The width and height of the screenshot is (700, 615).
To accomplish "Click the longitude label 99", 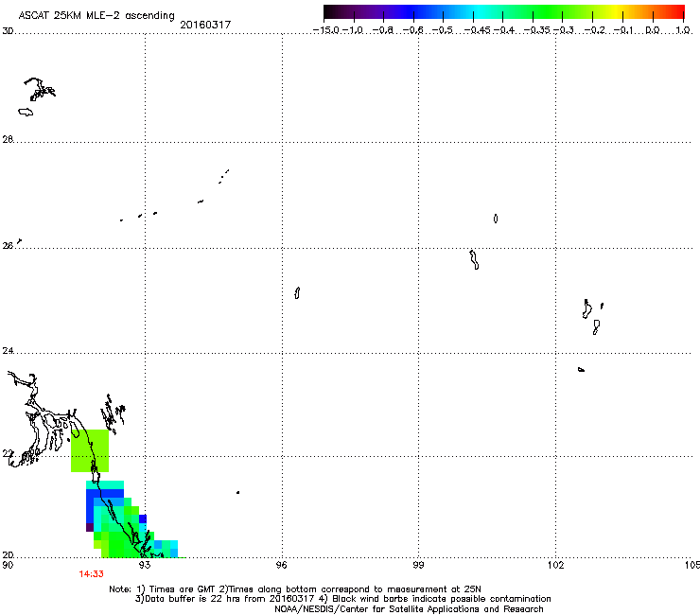I will tap(418, 565).
